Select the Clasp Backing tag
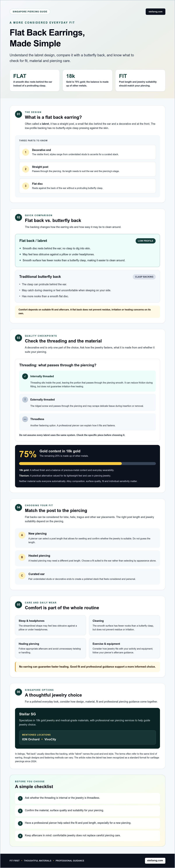Viewport: 175px width, 868px height. click(144, 277)
